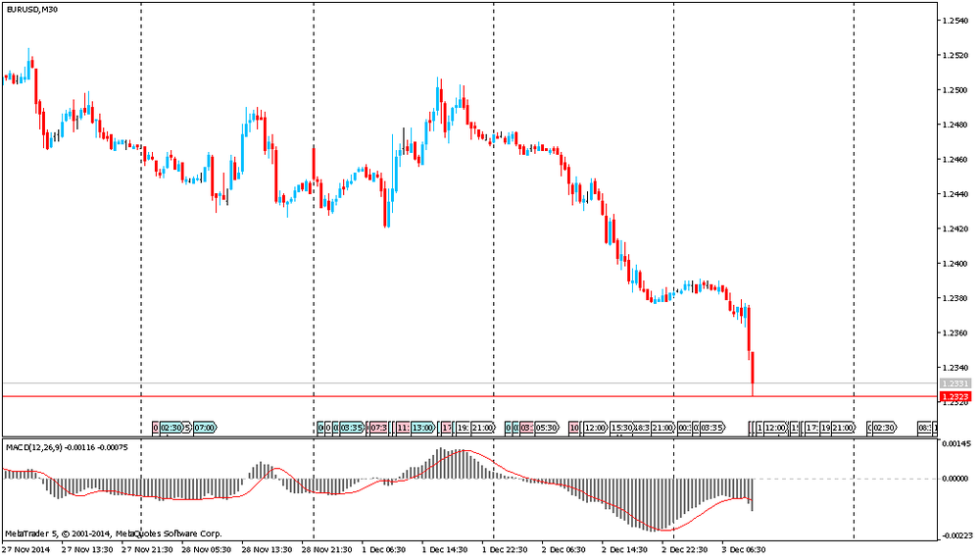Click the 07:00 calendar event marker
Viewport: 980px width, 560px height.
point(205,428)
